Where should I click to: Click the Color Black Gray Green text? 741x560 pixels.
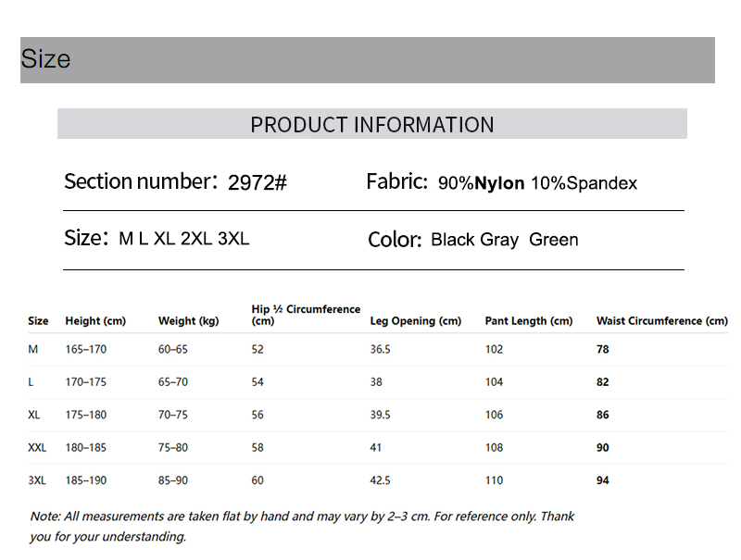[x=473, y=240]
